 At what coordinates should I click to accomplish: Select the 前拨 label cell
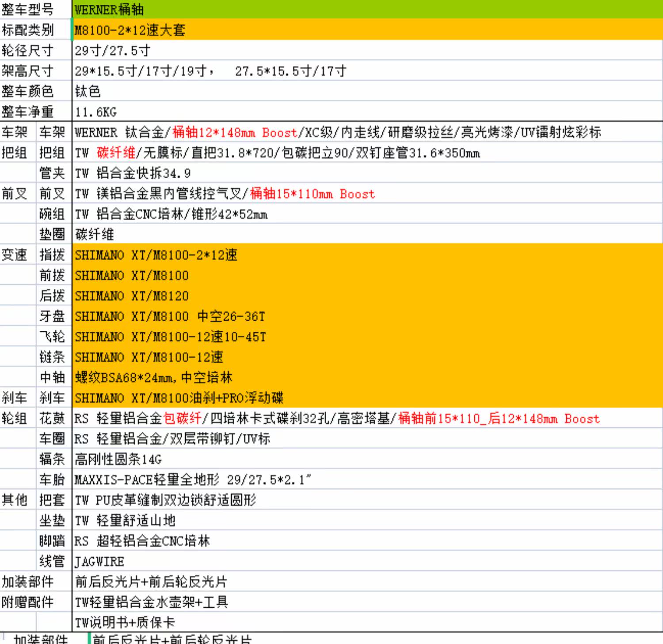[x=53, y=275]
